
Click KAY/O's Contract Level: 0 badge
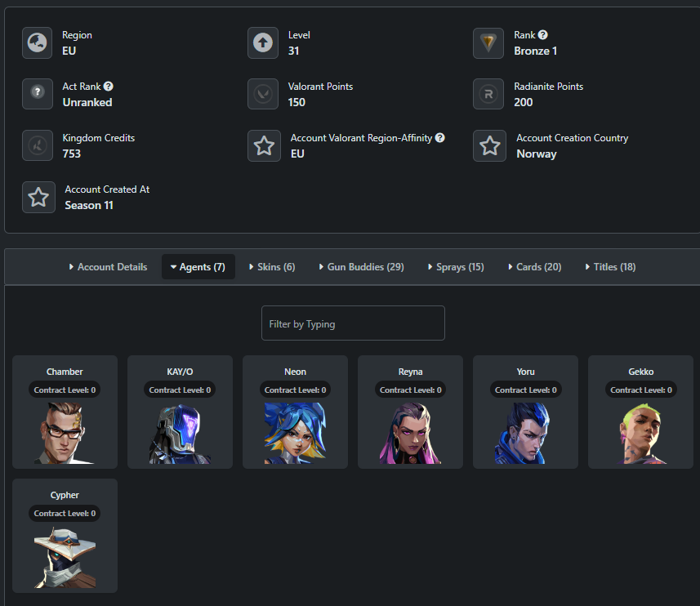point(180,390)
